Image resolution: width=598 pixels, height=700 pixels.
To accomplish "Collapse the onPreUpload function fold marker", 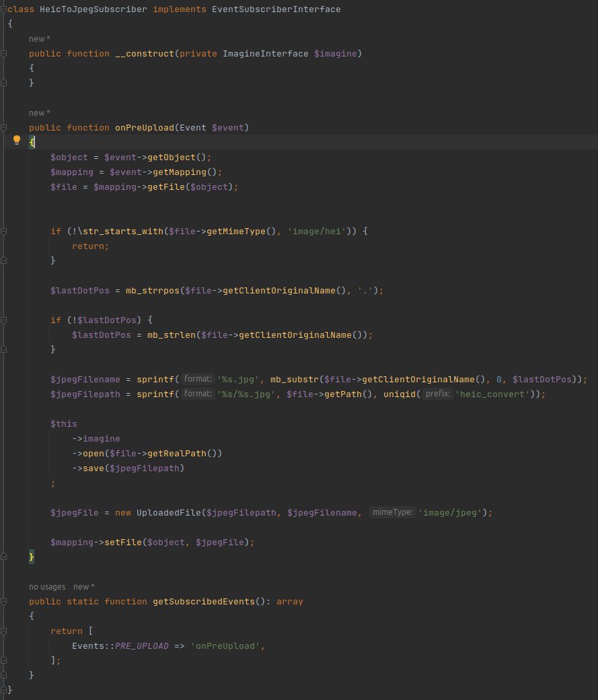I will pyautogui.click(x=3, y=128).
